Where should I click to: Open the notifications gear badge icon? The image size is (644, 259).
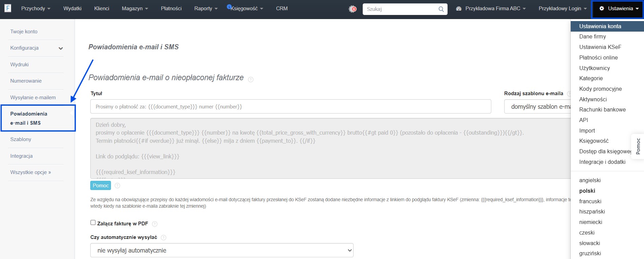click(x=353, y=9)
